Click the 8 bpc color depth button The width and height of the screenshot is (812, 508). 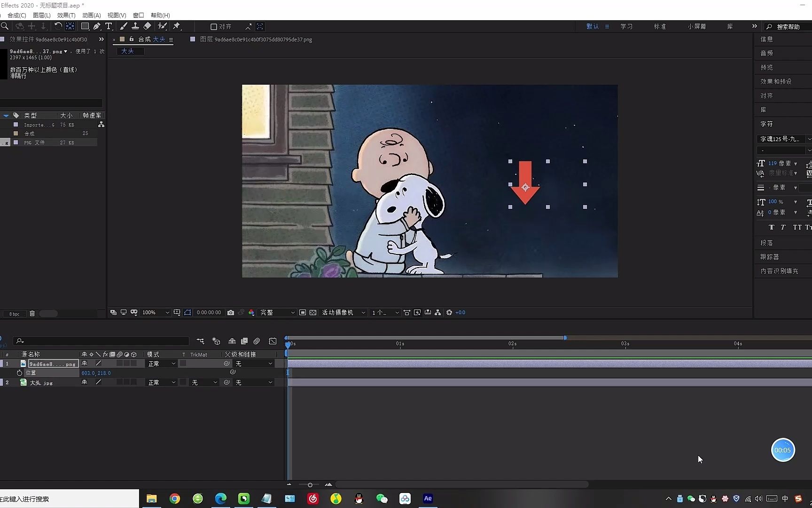[15, 314]
